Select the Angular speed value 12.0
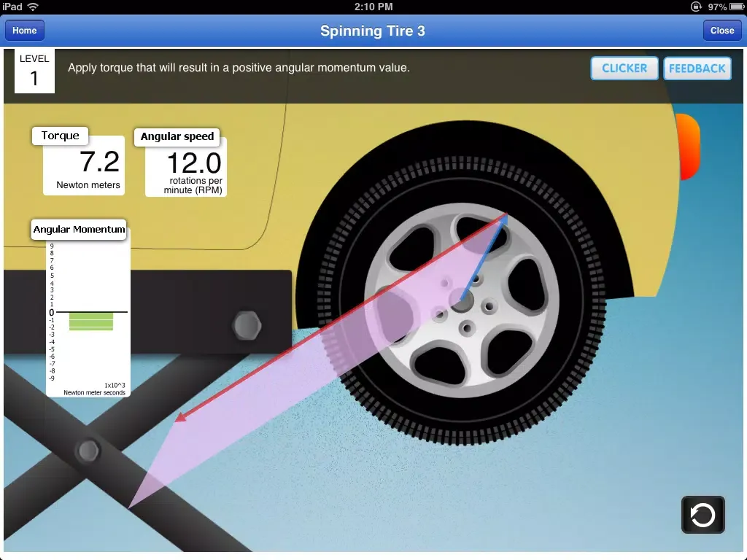Image resolution: width=747 pixels, height=560 pixels. 194,163
